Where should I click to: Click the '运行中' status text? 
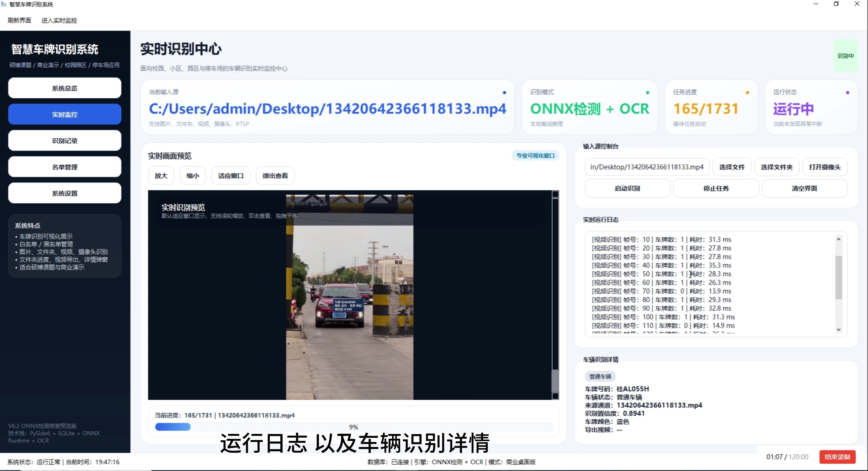[794, 109]
